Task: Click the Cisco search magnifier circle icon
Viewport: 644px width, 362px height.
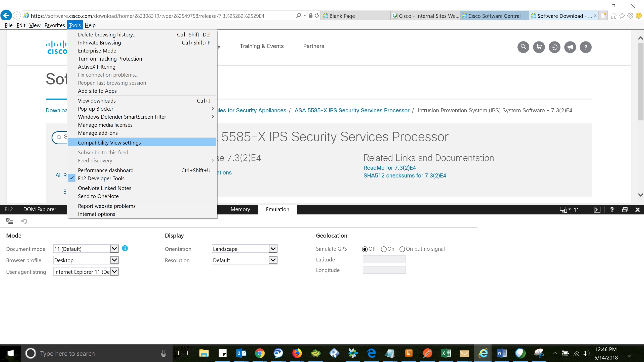Action: (x=523, y=47)
